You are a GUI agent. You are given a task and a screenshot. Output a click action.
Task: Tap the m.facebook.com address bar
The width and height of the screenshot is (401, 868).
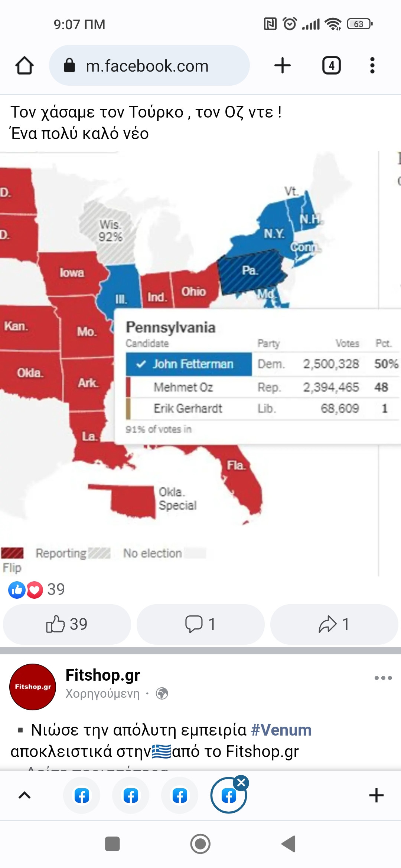149,66
